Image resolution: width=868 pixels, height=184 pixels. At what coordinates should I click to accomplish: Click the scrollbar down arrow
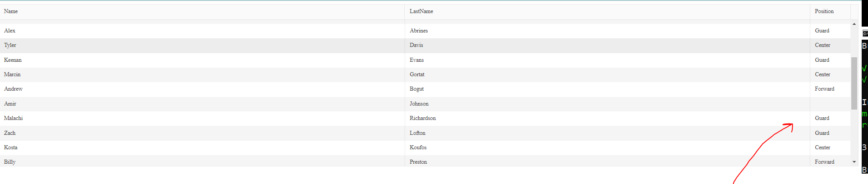click(854, 162)
